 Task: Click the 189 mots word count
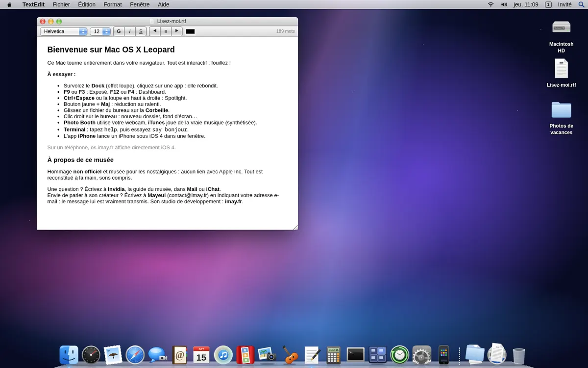[x=286, y=31]
